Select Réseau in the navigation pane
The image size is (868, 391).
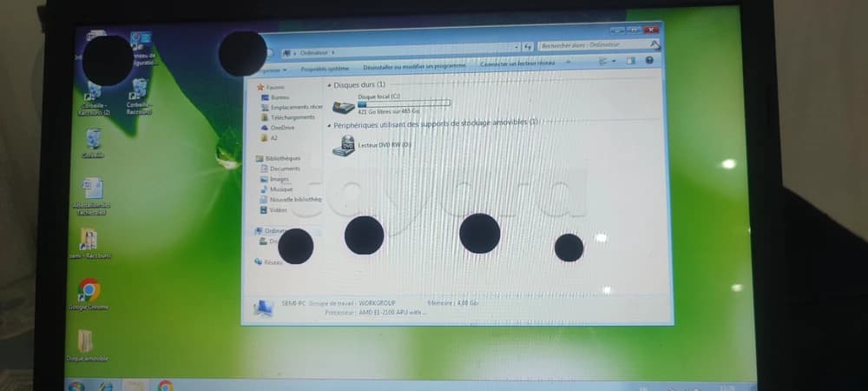[x=273, y=262]
